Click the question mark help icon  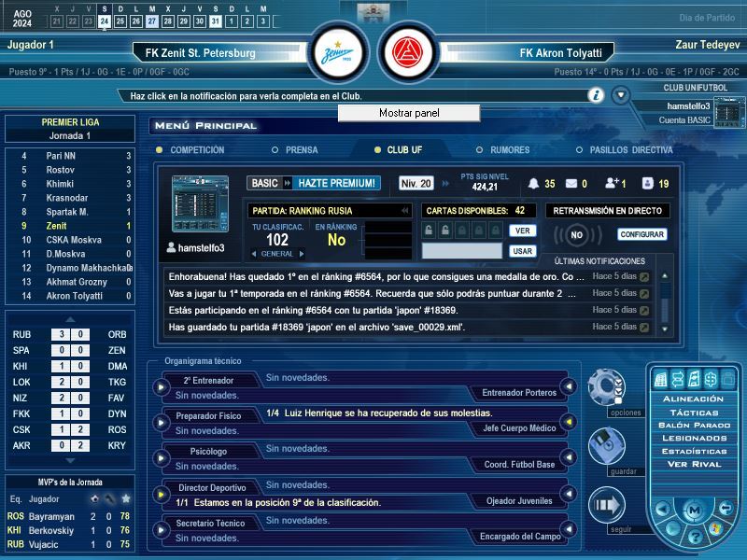point(694,538)
